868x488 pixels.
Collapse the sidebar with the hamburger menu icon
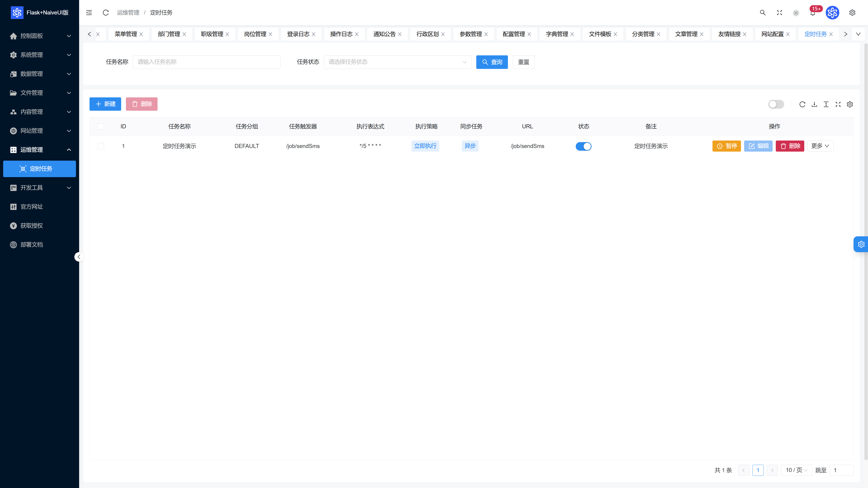tap(89, 12)
